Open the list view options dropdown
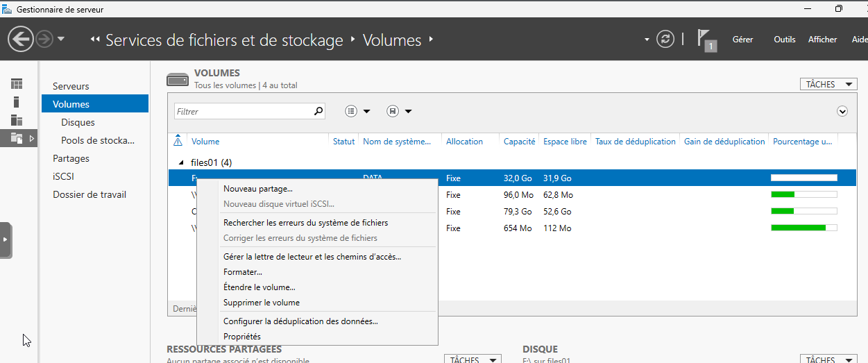 click(x=357, y=111)
